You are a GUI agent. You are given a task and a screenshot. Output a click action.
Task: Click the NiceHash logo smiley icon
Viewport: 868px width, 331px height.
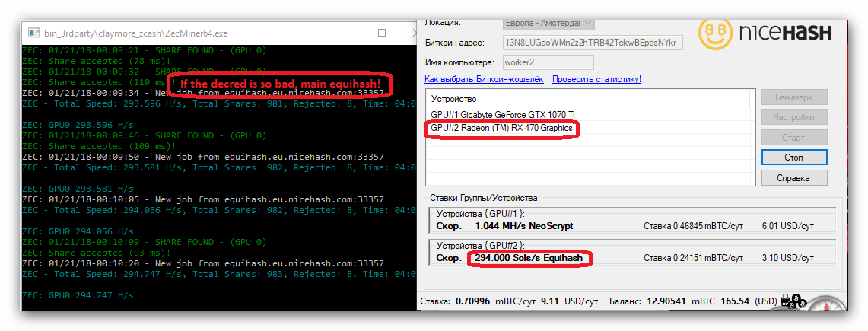coord(714,33)
